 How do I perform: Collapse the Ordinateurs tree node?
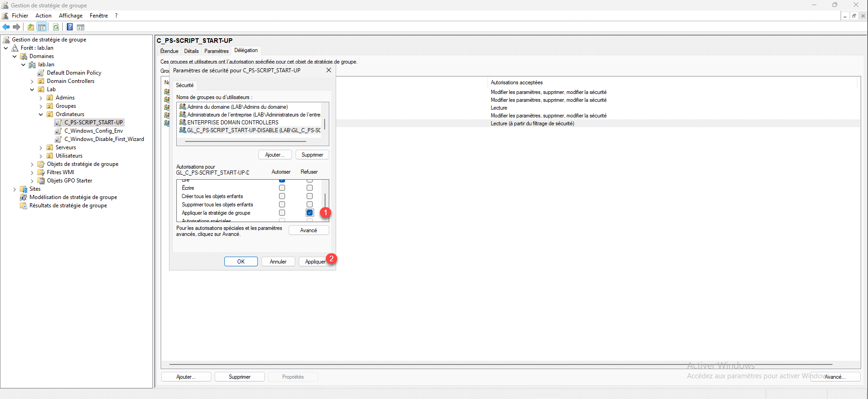click(x=41, y=114)
